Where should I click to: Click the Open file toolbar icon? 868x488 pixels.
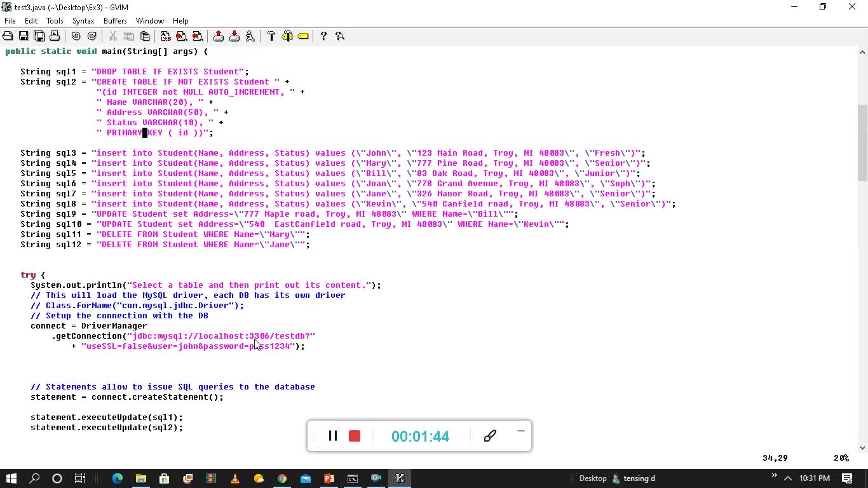click(x=8, y=36)
